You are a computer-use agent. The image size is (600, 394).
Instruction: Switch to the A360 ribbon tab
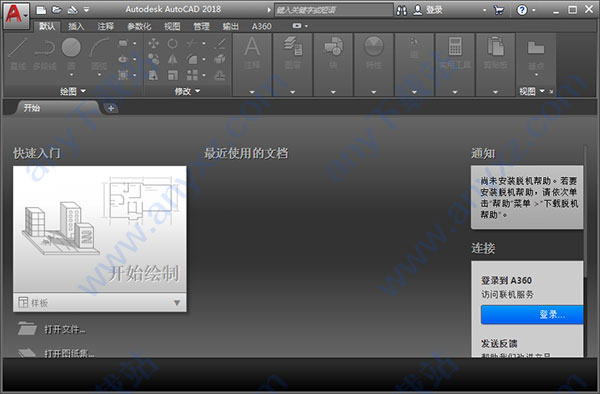click(x=261, y=26)
